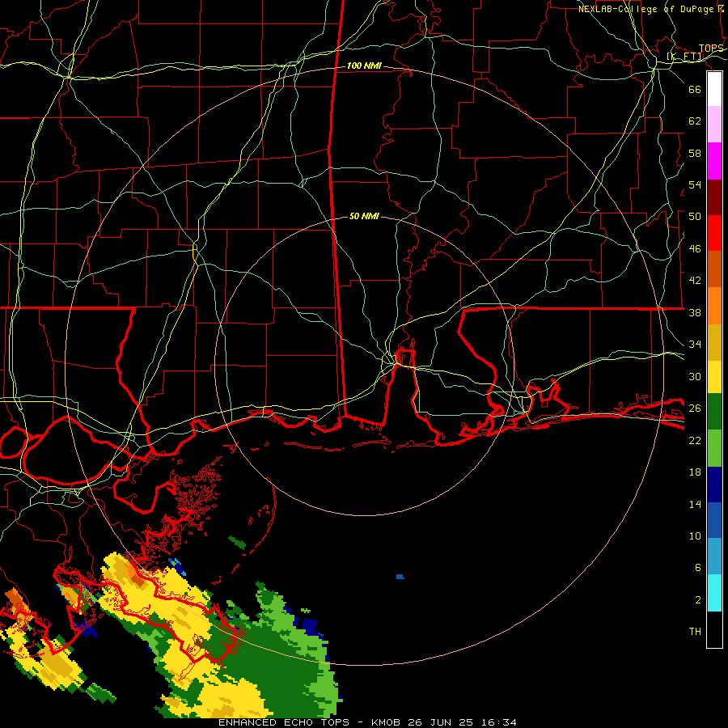
Task: Click the "TH" threshold label
Action: 695,632
